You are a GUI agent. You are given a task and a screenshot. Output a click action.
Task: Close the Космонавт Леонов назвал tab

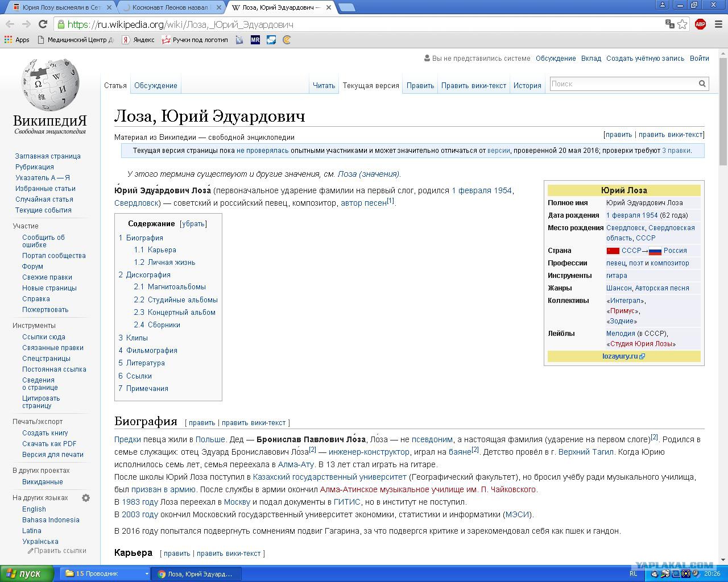(x=219, y=7)
